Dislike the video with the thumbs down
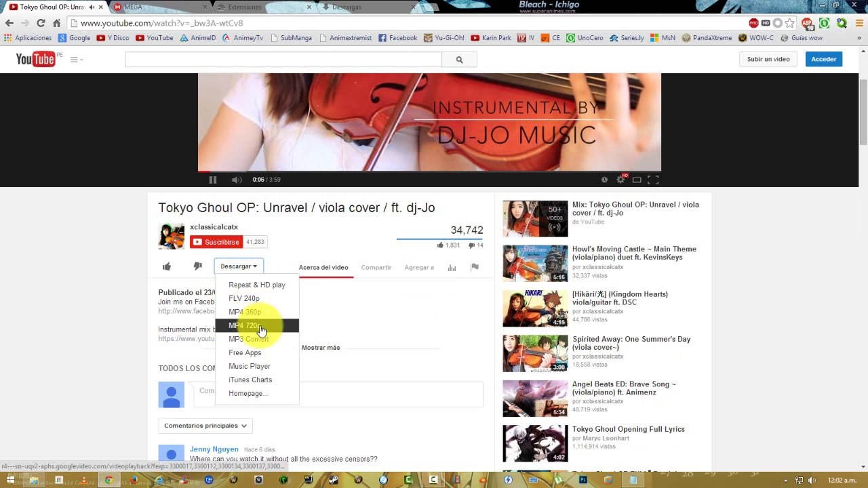868x488 pixels. click(197, 266)
